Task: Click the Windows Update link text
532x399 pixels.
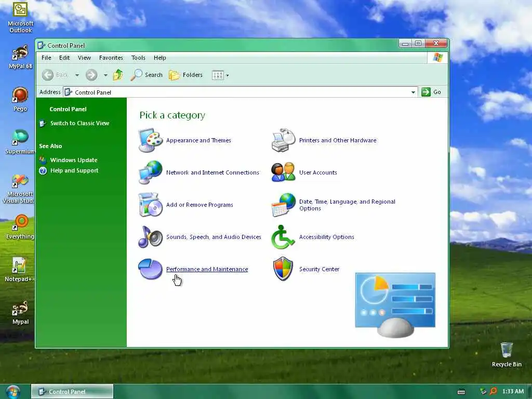Action: tap(74, 160)
